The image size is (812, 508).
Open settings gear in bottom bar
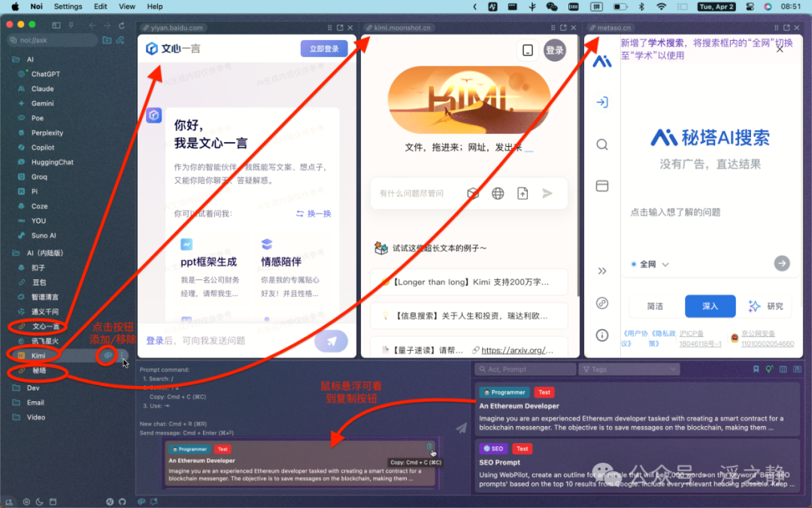[26, 502]
